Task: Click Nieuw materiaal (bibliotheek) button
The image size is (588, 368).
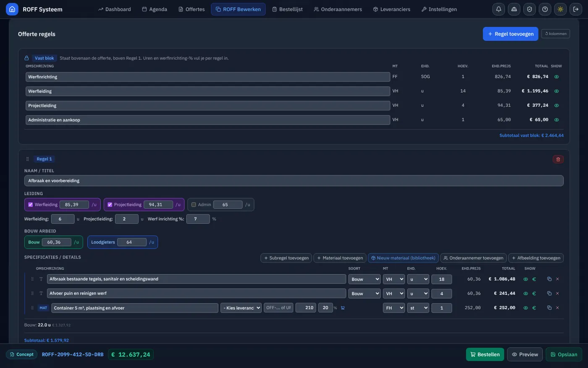Action: point(403,258)
